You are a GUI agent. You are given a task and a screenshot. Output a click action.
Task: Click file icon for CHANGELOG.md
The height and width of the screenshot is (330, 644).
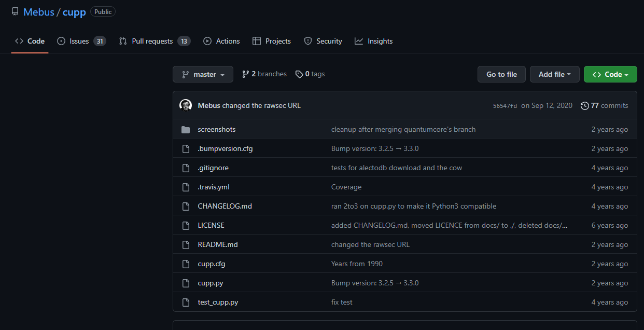click(186, 206)
